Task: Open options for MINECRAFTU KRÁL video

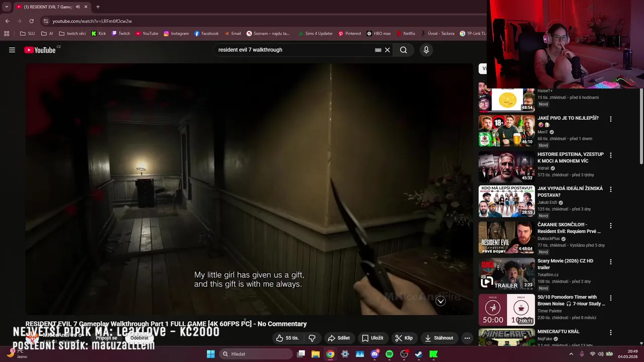Action: pyautogui.click(x=611, y=332)
